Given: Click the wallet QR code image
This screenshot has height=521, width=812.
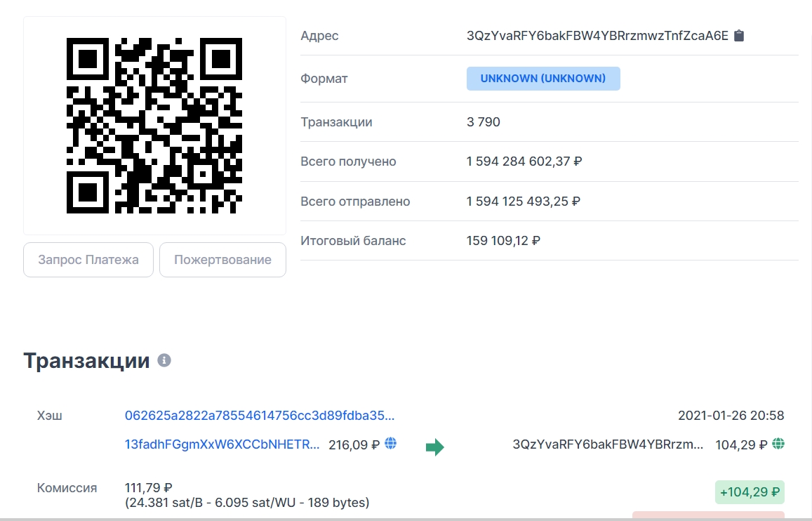Looking at the screenshot, I should (154, 126).
